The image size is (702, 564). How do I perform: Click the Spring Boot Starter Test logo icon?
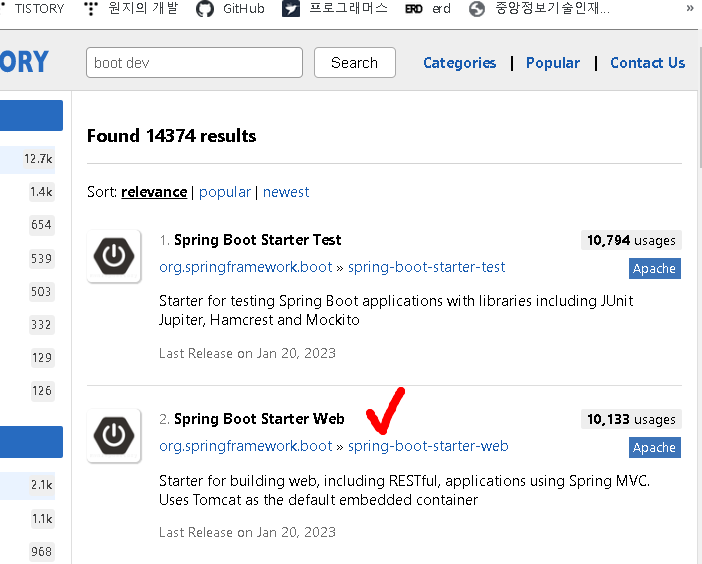(x=114, y=256)
